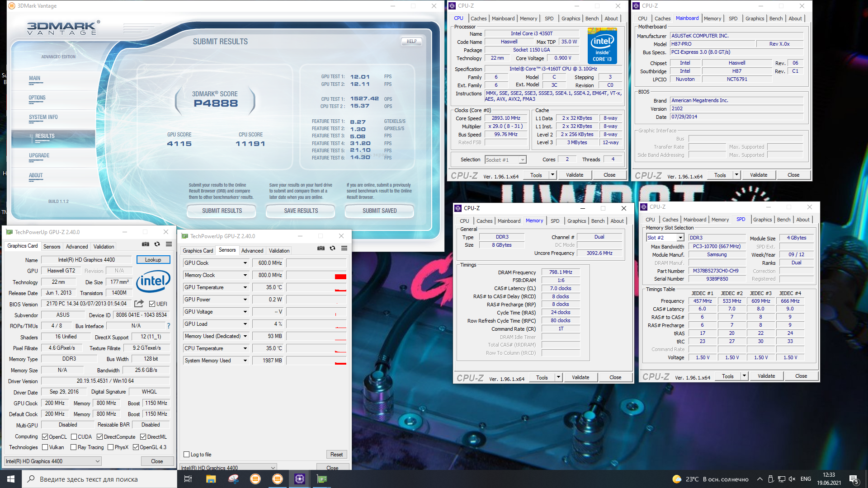Click the refresh icon in GPU-Z Sensors window
This screenshot has height=488, width=868.
click(333, 248)
